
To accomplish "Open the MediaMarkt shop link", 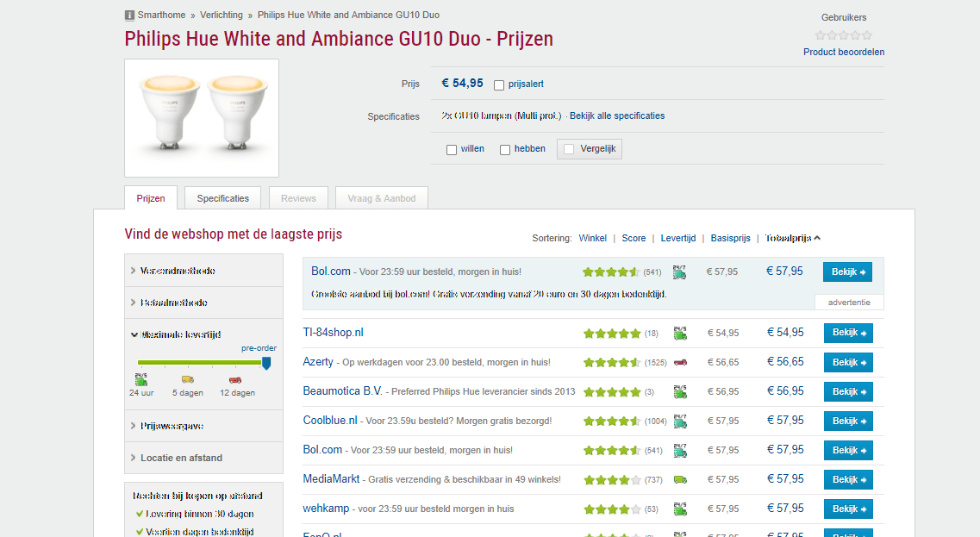I will click(x=331, y=479).
